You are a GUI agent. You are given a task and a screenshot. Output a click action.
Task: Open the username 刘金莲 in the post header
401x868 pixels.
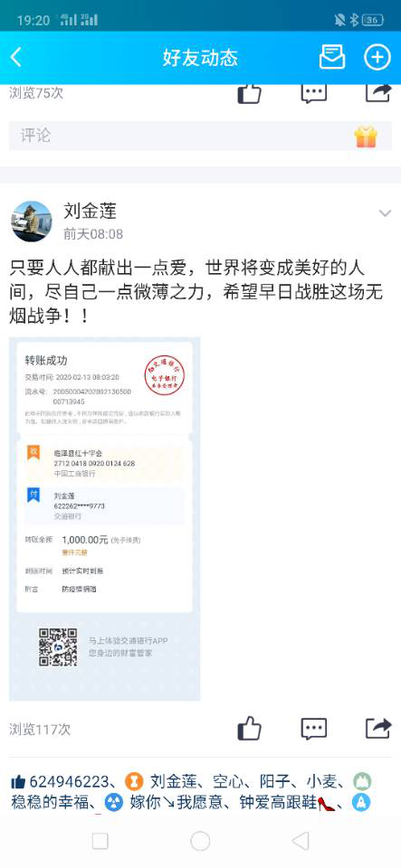(90, 211)
